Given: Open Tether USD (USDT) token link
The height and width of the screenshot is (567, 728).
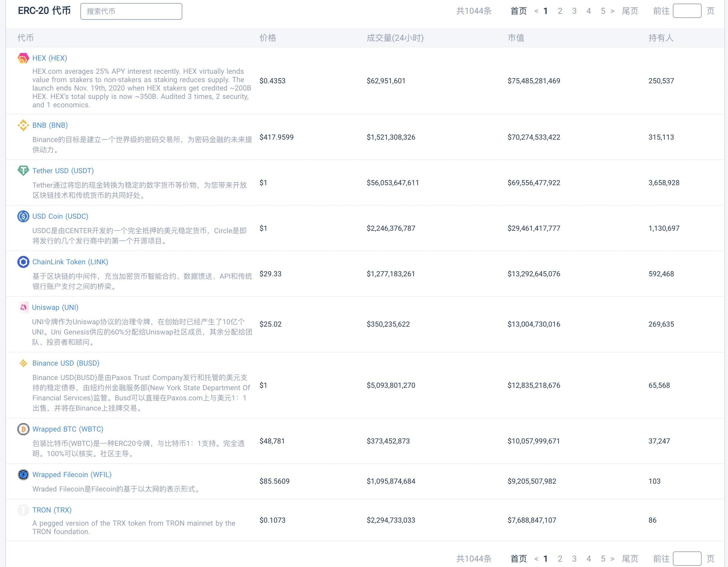Looking at the screenshot, I should (x=63, y=171).
